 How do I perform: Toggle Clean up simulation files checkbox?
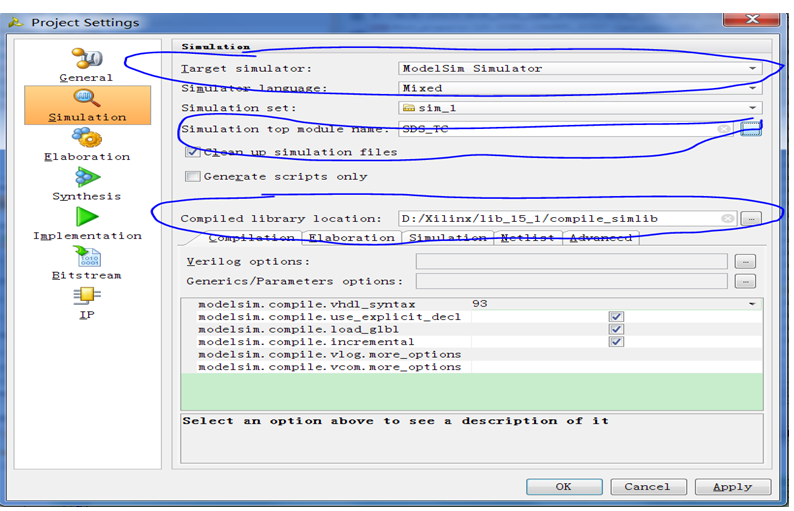point(192,151)
